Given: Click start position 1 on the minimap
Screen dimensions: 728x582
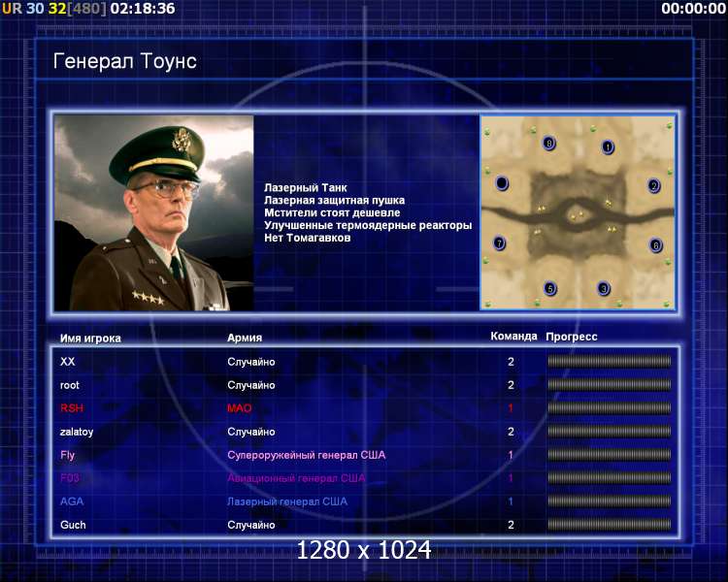Looking at the screenshot, I should point(608,147).
